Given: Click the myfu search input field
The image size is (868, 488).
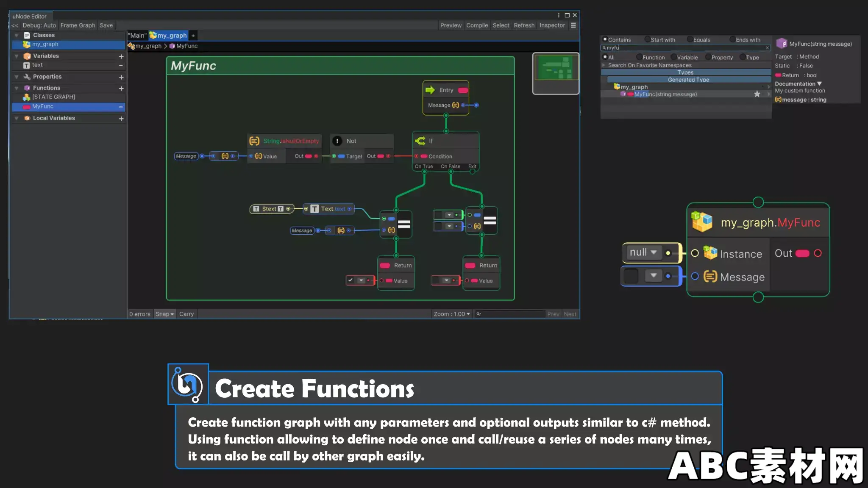Looking at the screenshot, I should click(x=685, y=48).
